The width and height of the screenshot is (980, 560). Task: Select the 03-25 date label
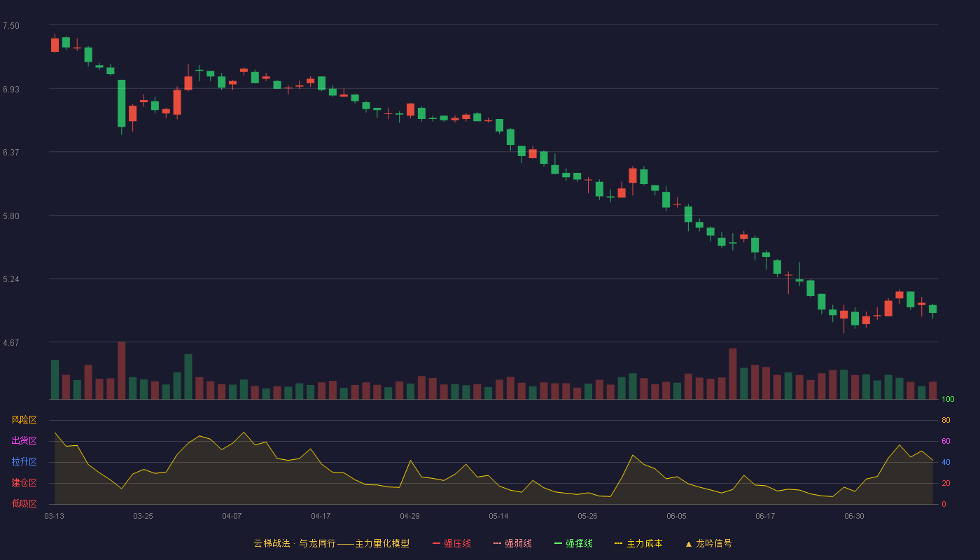pos(143,516)
